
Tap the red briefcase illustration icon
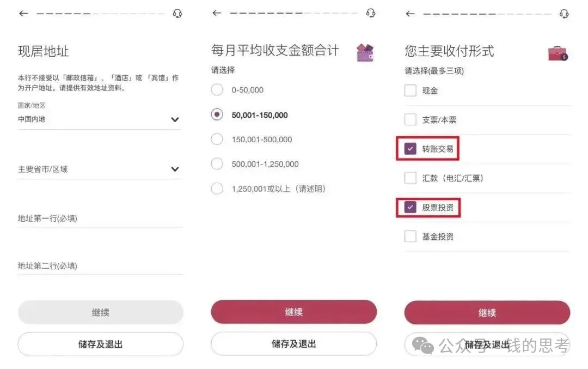click(x=558, y=53)
